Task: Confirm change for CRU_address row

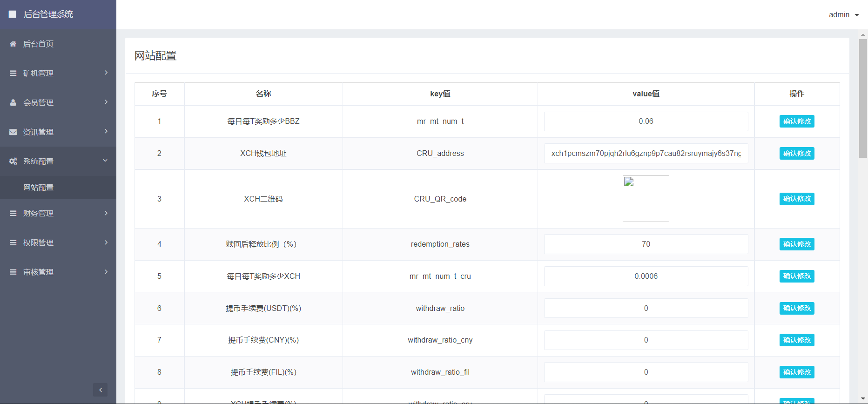Action: pos(797,154)
